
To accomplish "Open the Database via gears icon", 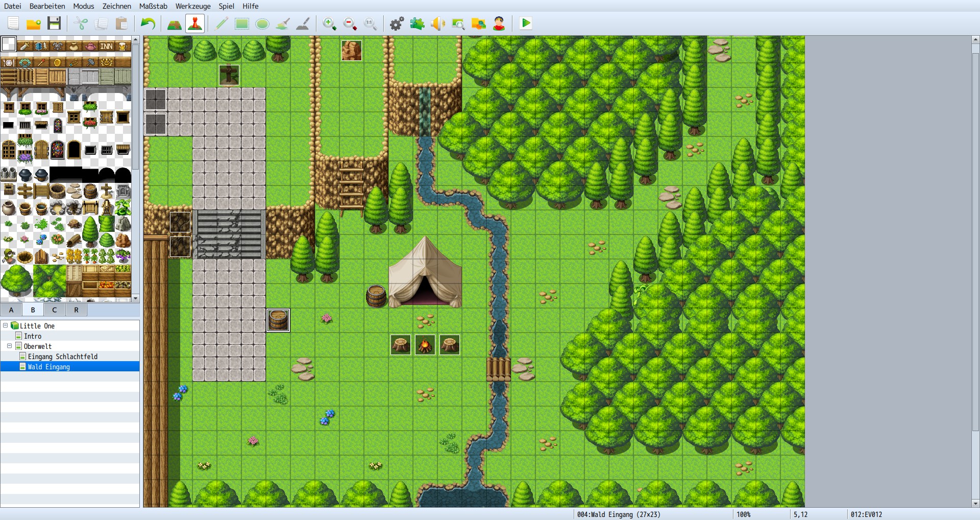I will [x=396, y=23].
